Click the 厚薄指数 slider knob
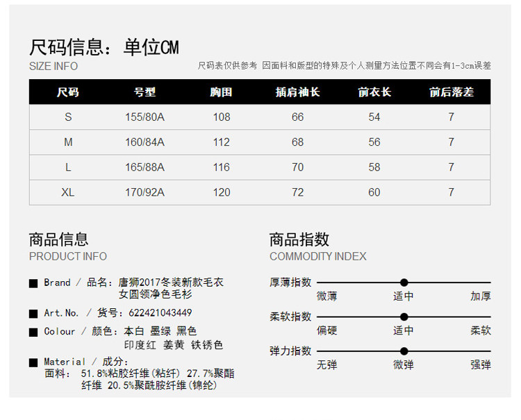521x420 pixels. click(404, 283)
